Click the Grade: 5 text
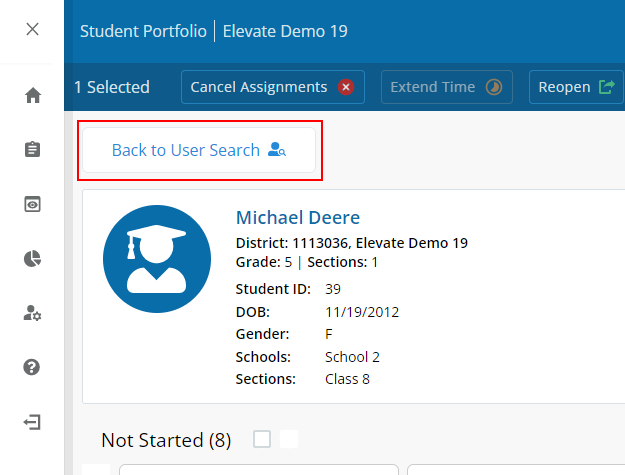Screen dimensions: 625x475 (264, 262)
